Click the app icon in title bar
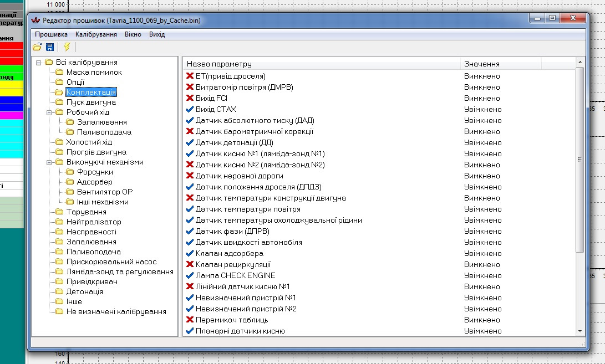 36,20
